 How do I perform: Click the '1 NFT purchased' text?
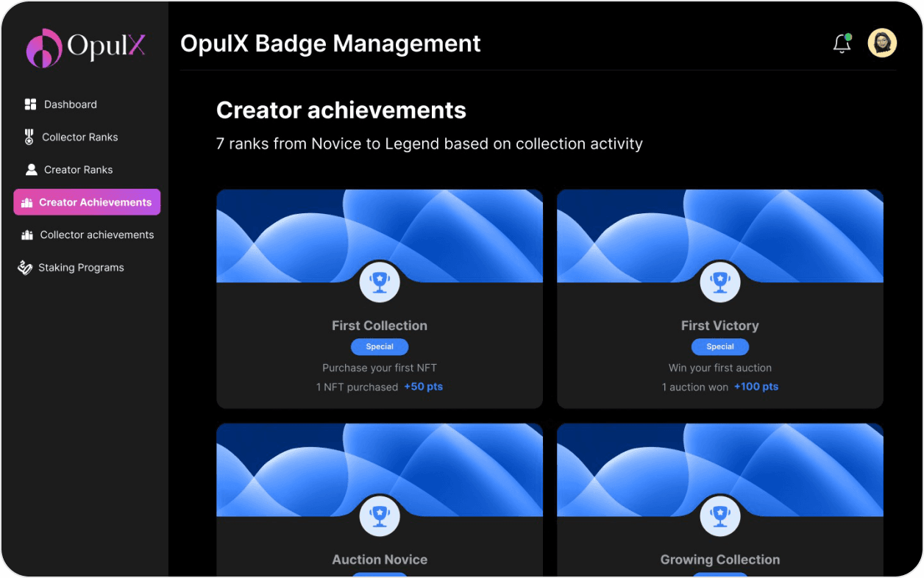tap(357, 387)
